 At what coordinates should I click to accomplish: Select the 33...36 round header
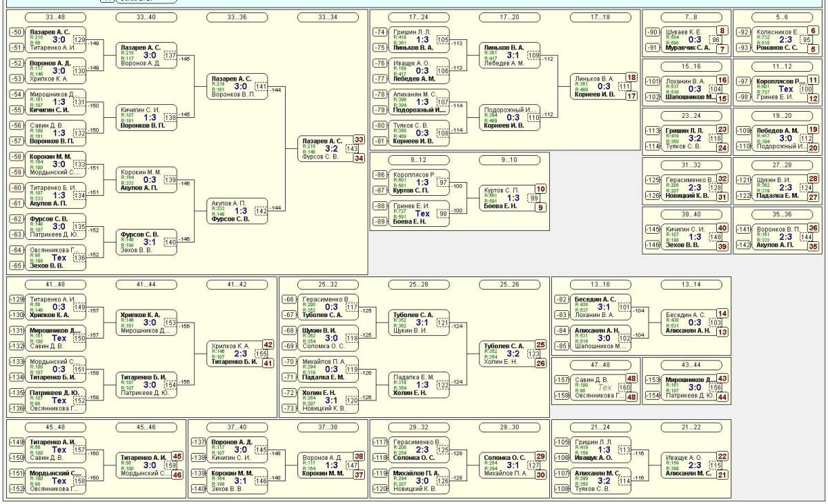[x=237, y=17]
